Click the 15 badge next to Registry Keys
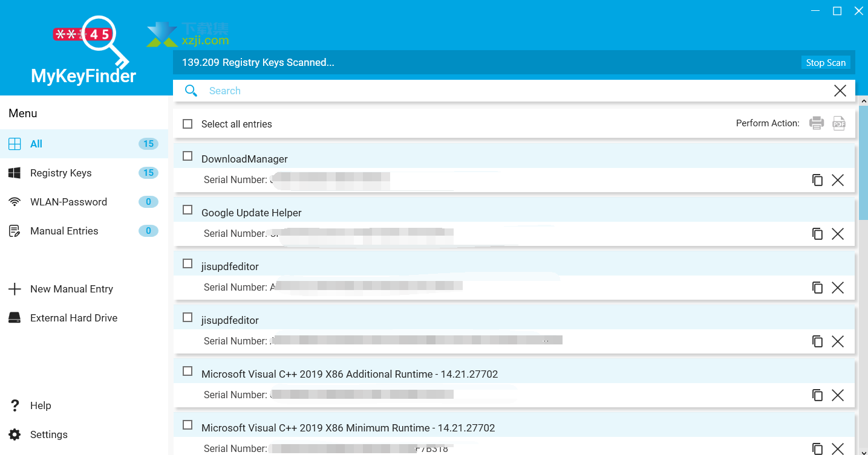The image size is (868, 455). pyautogui.click(x=148, y=173)
